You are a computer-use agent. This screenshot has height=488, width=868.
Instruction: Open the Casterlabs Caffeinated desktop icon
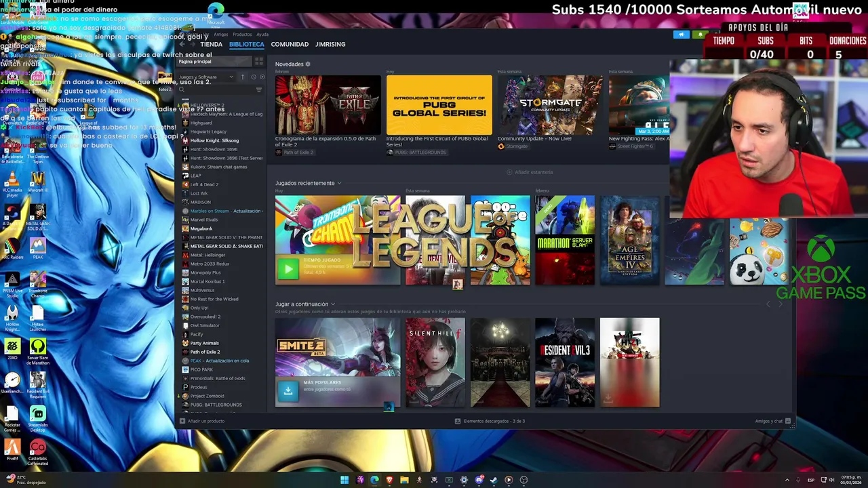[x=37, y=453]
